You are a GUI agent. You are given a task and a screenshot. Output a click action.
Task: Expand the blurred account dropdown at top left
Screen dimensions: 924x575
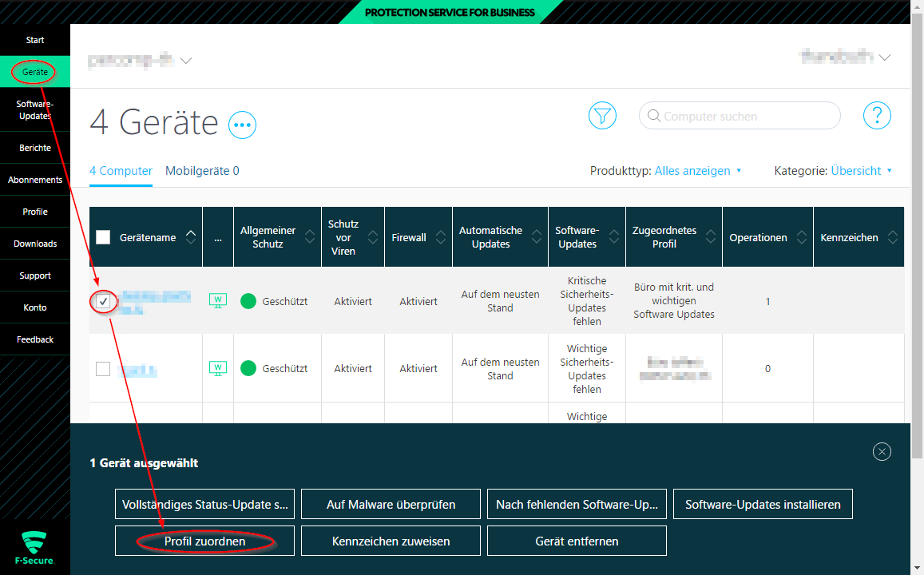coord(186,61)
